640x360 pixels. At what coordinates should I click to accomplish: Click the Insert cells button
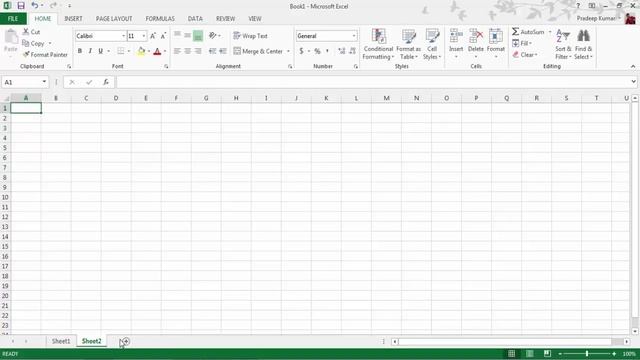point(456,43)
